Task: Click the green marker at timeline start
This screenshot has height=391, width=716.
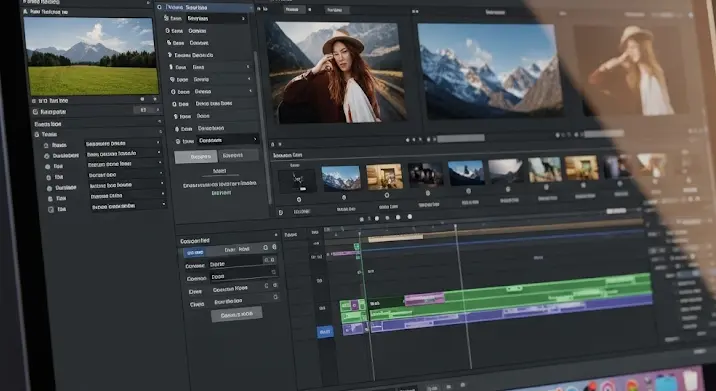Action: click(357, 247)
